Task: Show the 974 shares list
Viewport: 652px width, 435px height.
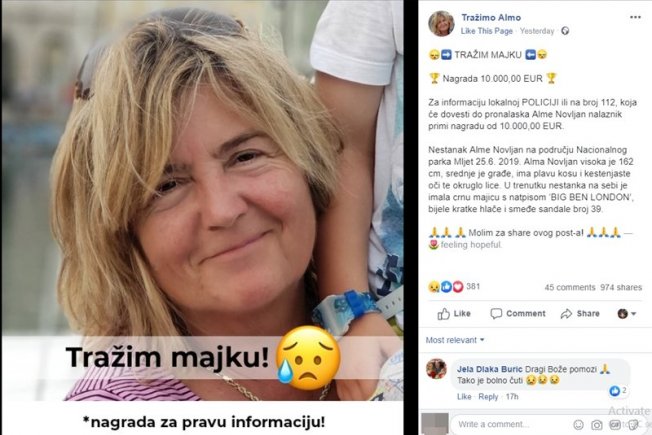Action: [x=621, y=287]
